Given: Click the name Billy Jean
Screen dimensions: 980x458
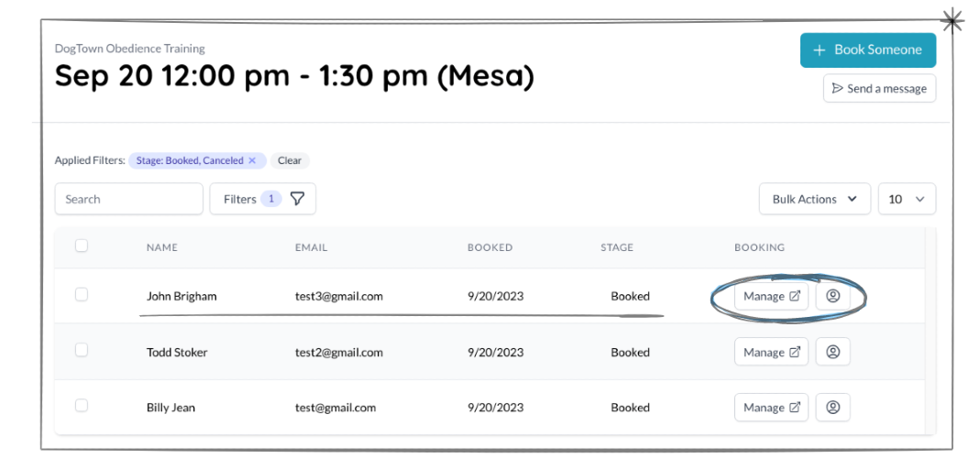Looking at the screenshot, I should [x=171, y=408].
